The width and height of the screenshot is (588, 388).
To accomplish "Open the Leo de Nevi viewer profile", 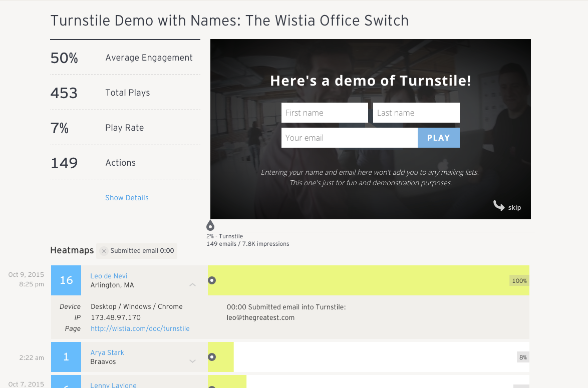I will click(x=109, y=276).
